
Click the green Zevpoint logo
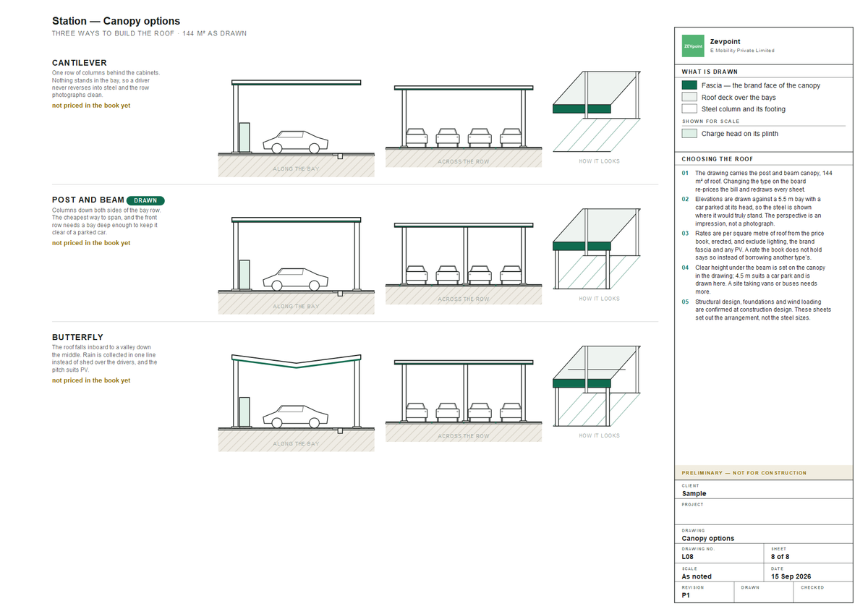pos(694,46)
